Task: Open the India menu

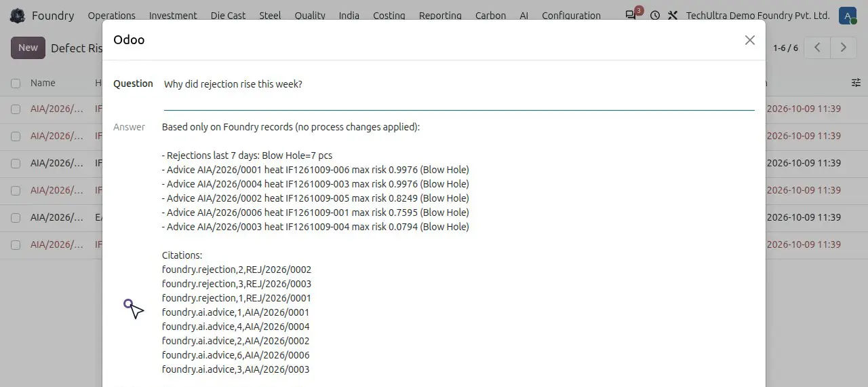Action: 349,16
